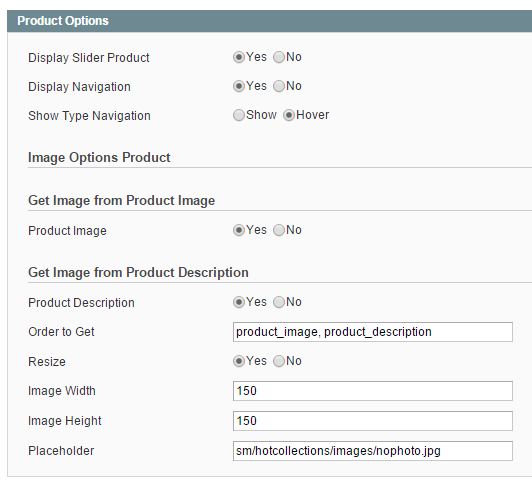Click the Order to Get text field
532x482 pixels.
click(x=373, y=332)
